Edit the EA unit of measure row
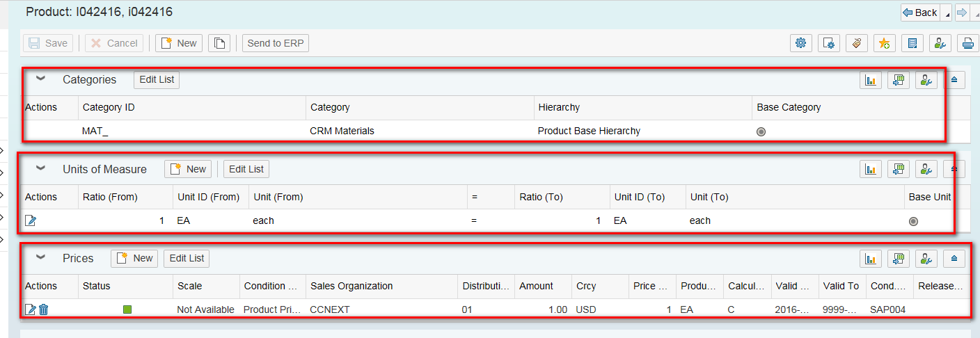This screenshot has width=980, height=338. pyautogui.click(x=31, y=220)
